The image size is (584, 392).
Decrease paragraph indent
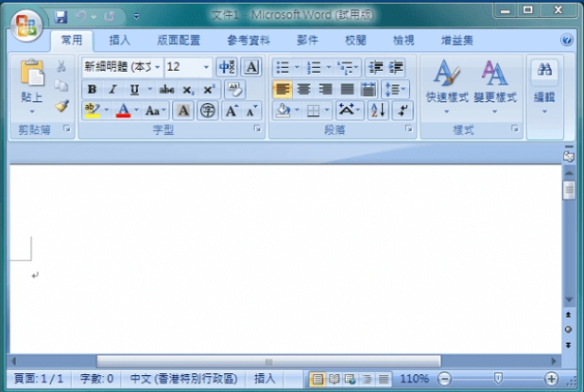coord(375,67)
